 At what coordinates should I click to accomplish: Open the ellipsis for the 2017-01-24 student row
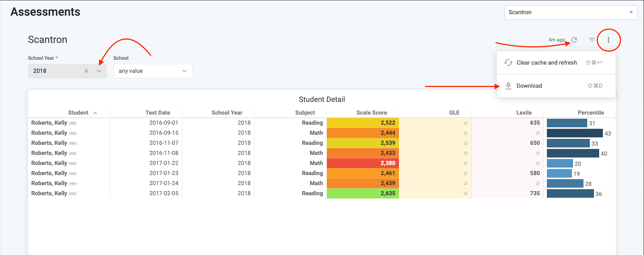(73, 184)
